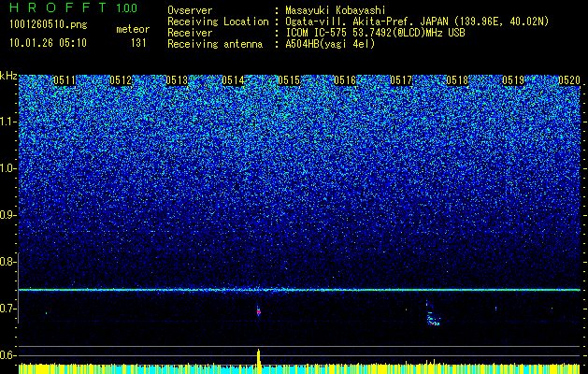
Task: Click antenna value A504HB(yagi 4el)
Action: tap(330, 44)
